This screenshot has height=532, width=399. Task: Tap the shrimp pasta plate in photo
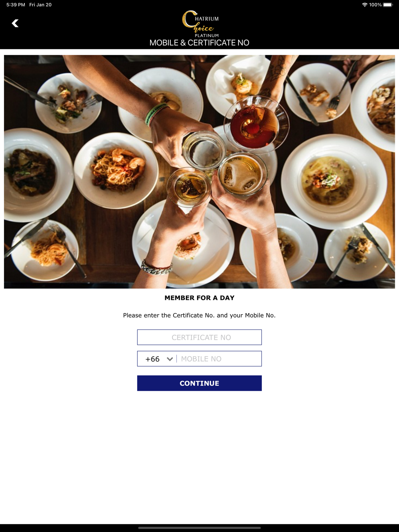(116, 170)
